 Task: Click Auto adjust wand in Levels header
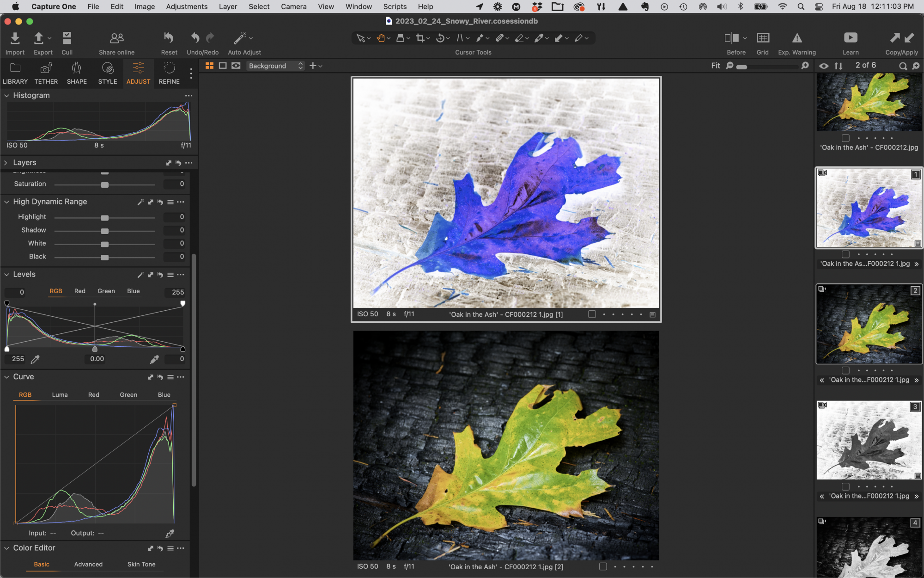pyautogui.click(x=140, y=275)
